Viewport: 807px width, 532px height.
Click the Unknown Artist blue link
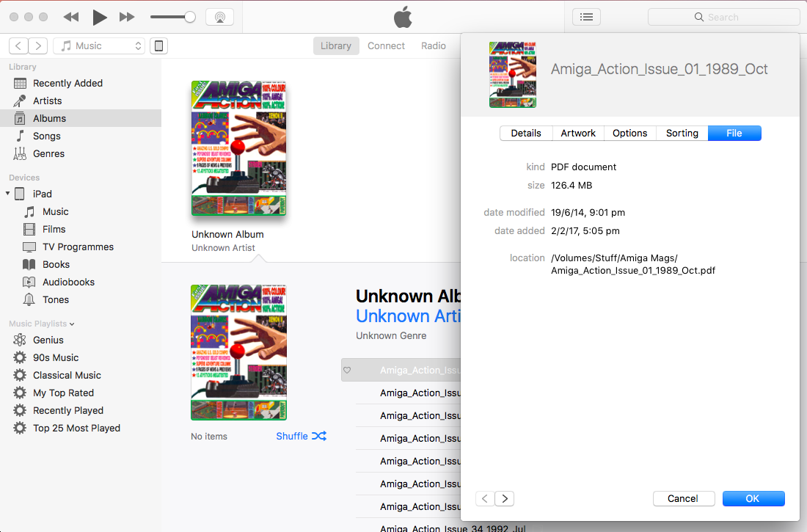coord(408,316)
